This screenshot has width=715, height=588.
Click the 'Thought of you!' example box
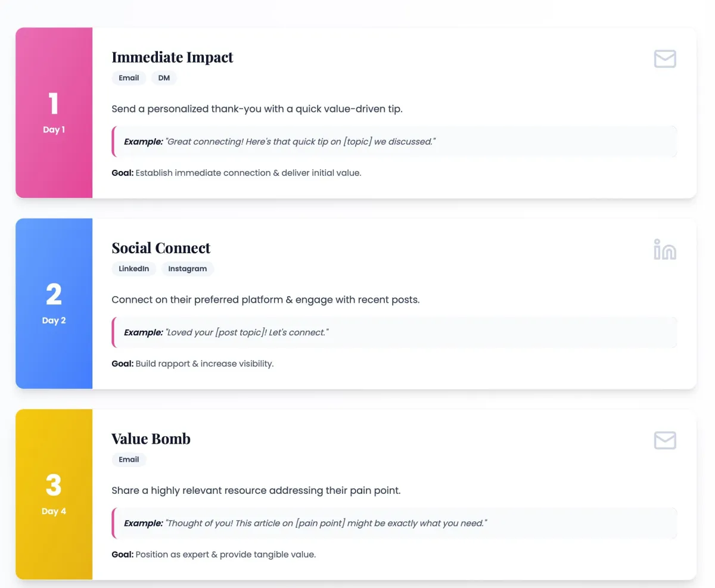(x=394, y=523)
